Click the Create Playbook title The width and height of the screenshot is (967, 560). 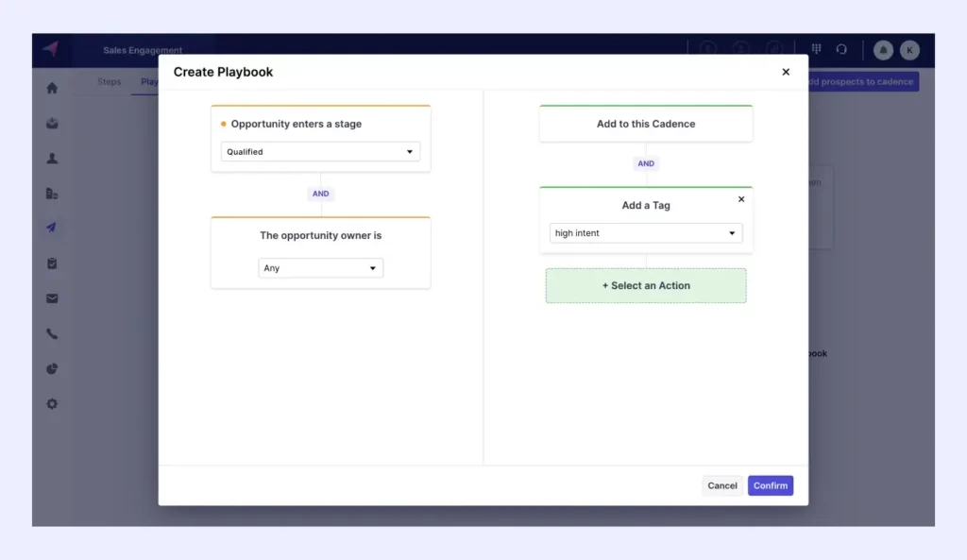[x=223, y=72]
